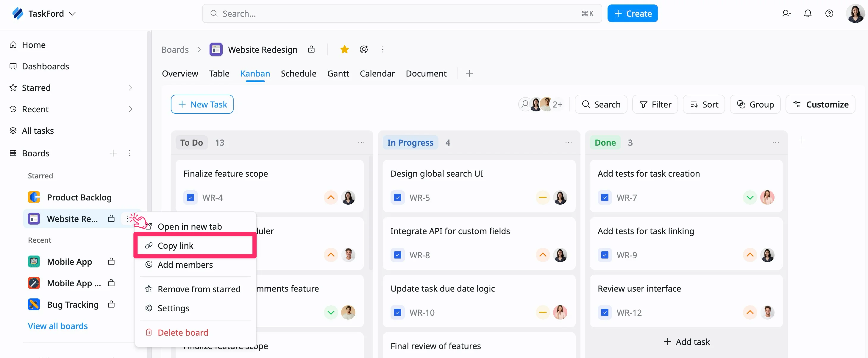Choose Remove from starred in context menu
Image resolution: width=868 pixels, height=358 pixels.
(x=196, y=289)
